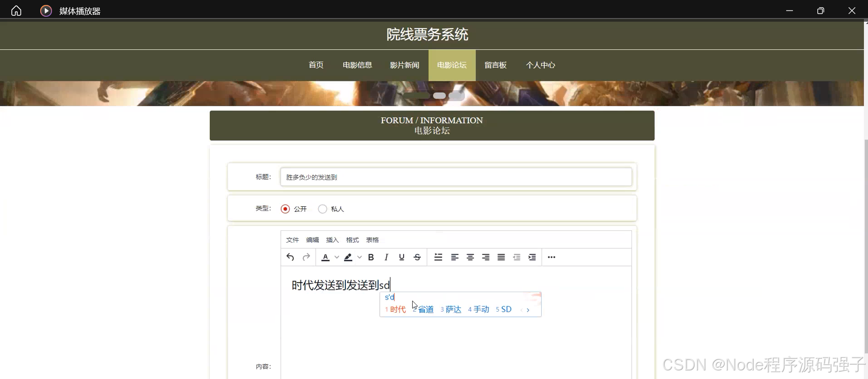Open the 格式 editor menu
Screen dimensions: 868x379
352,240
